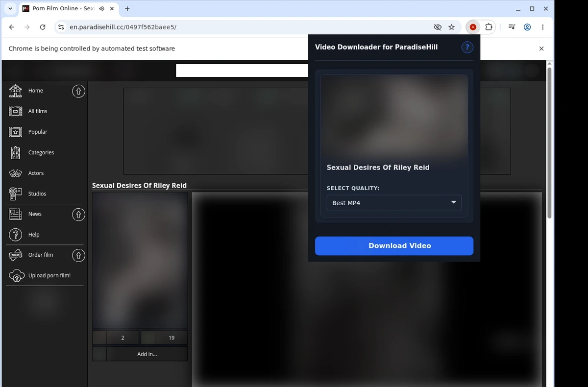The height and width of the screenshot is (387, 588).
Task: Open the Home menu link
Action: (x=36, y=91)
